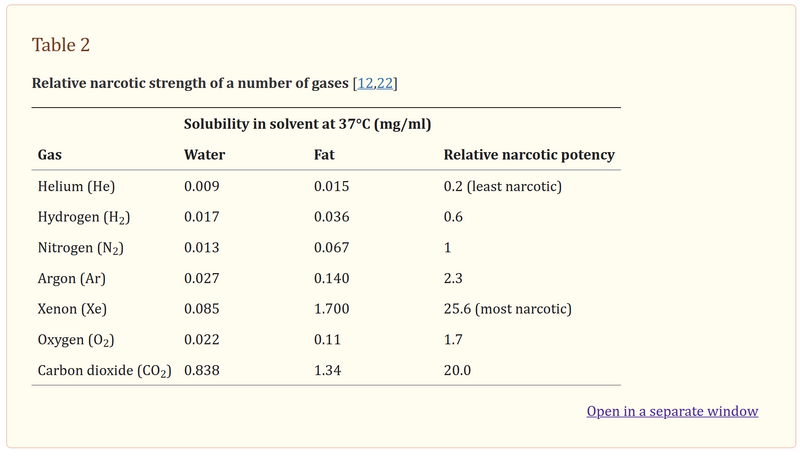Click the 'Oxygen (O2)' row label
800x456 pixels.
coord(76,340)
